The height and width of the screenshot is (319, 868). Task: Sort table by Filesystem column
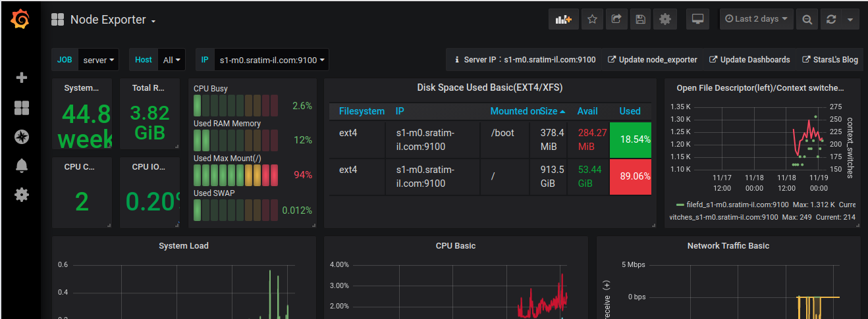[362, 111]
